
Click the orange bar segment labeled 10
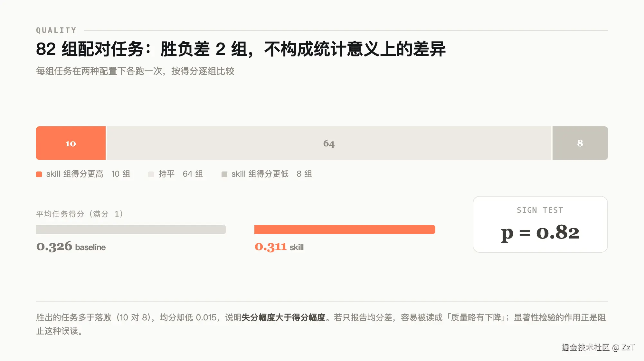(71, 143)
